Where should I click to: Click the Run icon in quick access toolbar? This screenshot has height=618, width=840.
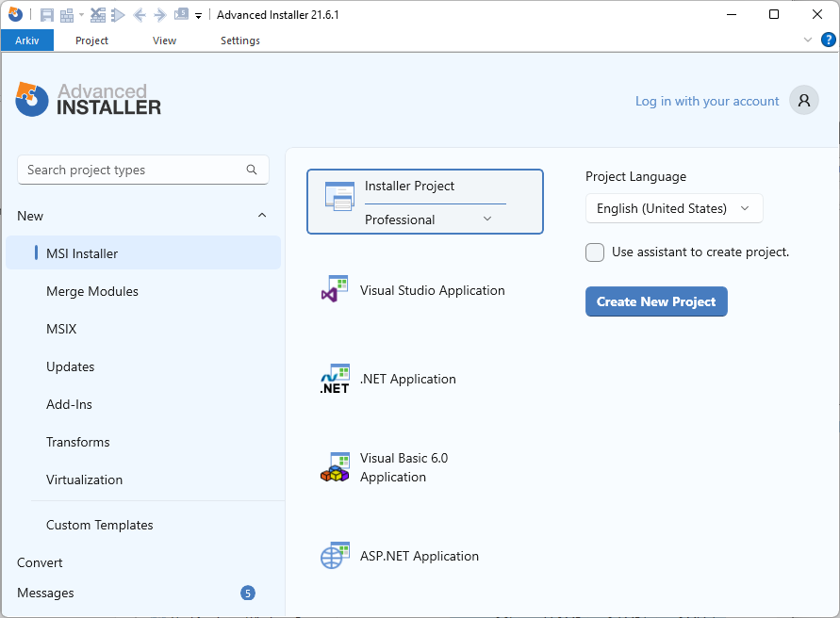[118, 15]
